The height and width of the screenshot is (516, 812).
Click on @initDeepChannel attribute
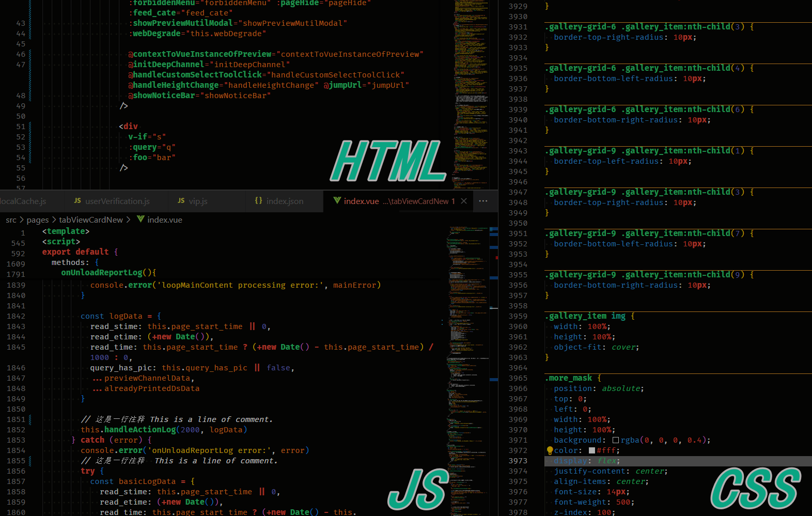coord(209,65)
